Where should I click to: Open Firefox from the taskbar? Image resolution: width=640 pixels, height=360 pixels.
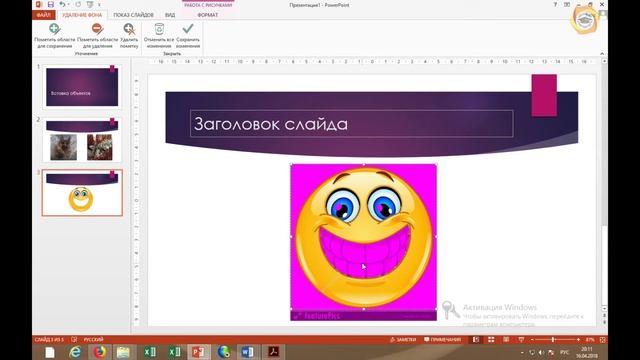99,352
